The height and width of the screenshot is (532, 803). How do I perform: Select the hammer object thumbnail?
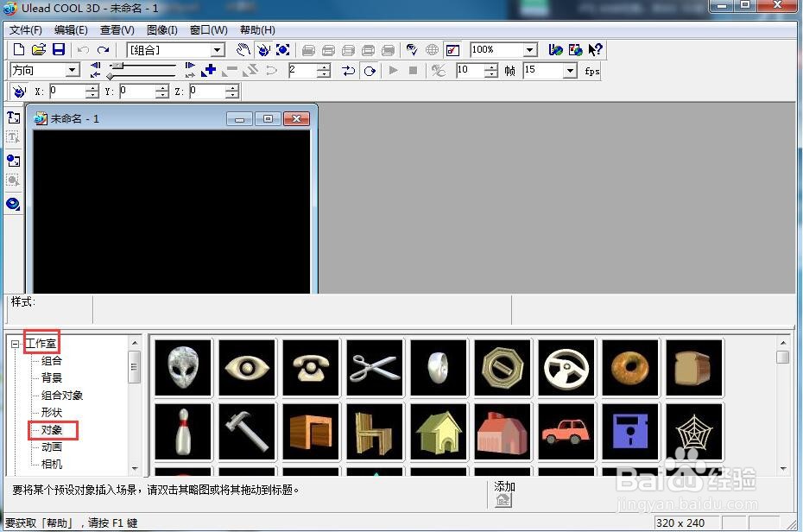point(247,432)
